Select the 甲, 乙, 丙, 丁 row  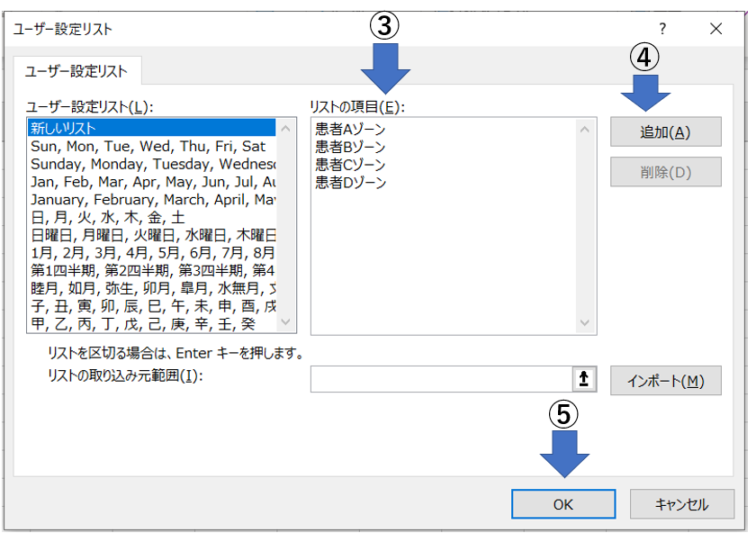tap(151, 324)
